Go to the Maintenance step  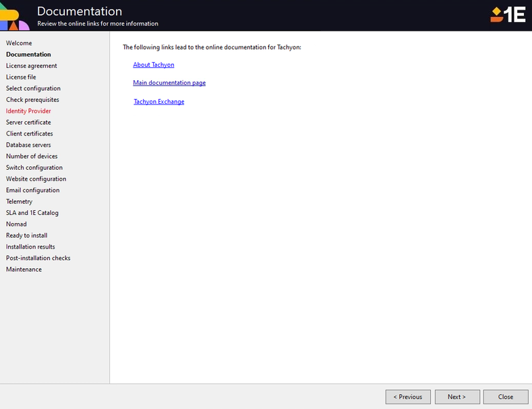coord(24,270)
